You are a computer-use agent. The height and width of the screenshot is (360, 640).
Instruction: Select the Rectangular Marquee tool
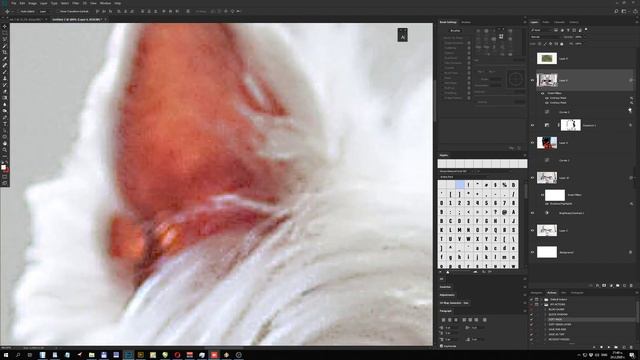click(4, 33)
